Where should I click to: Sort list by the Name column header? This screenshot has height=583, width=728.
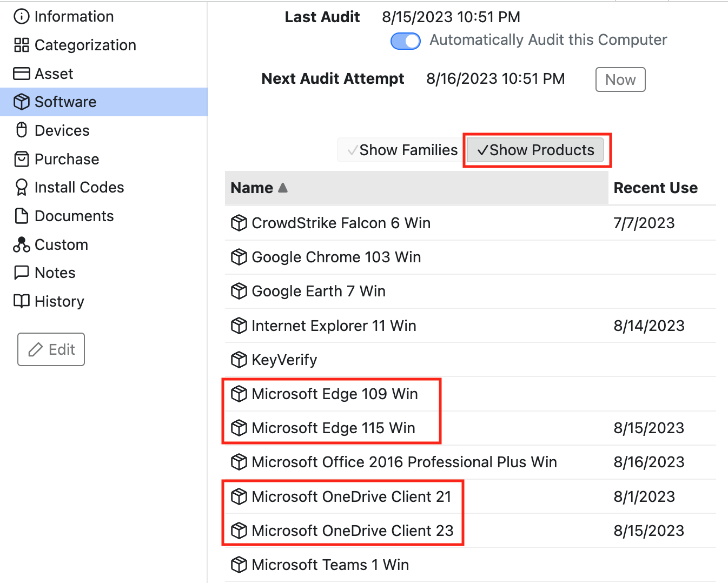416,188
